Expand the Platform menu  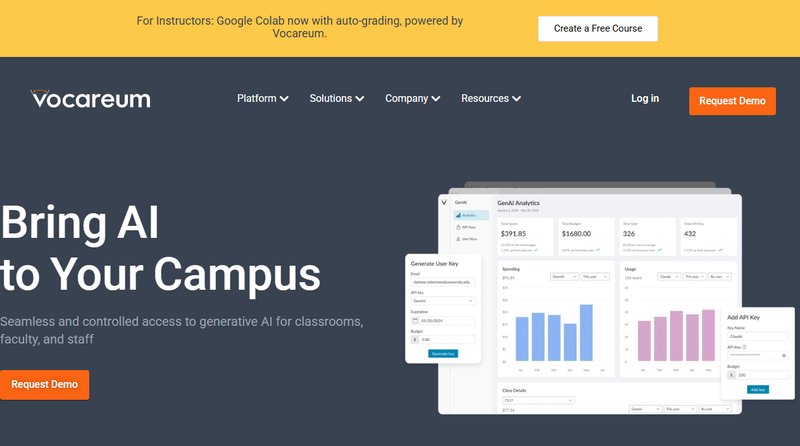tap(262, 99)
